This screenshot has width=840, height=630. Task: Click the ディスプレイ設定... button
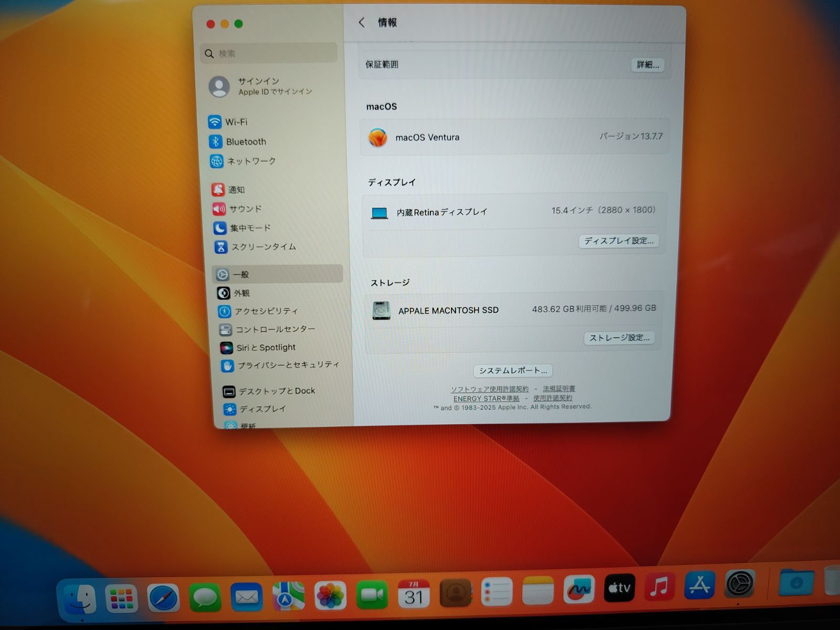pyautogui.click(x=618, y=241)
